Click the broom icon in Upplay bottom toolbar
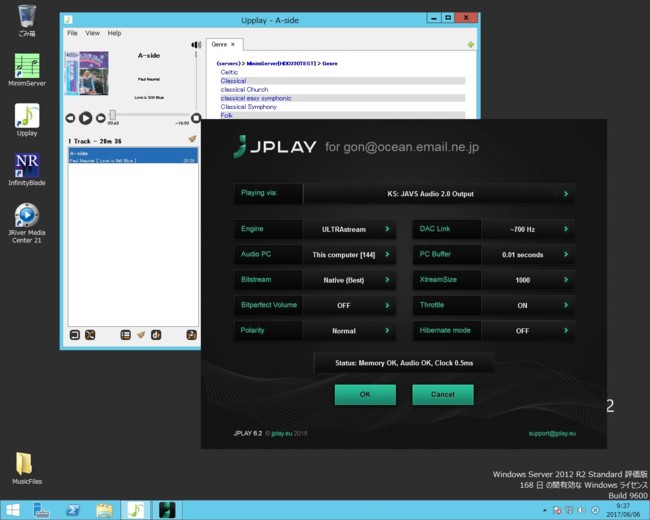The width and height of the screenshot is (650, 520). [x=141, y=335]
